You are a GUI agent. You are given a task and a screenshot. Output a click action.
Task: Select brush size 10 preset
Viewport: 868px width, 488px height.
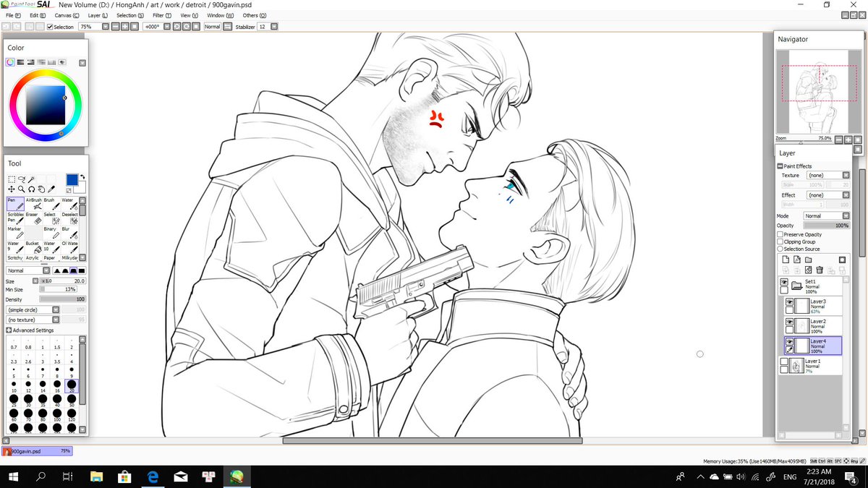[14, 385]
